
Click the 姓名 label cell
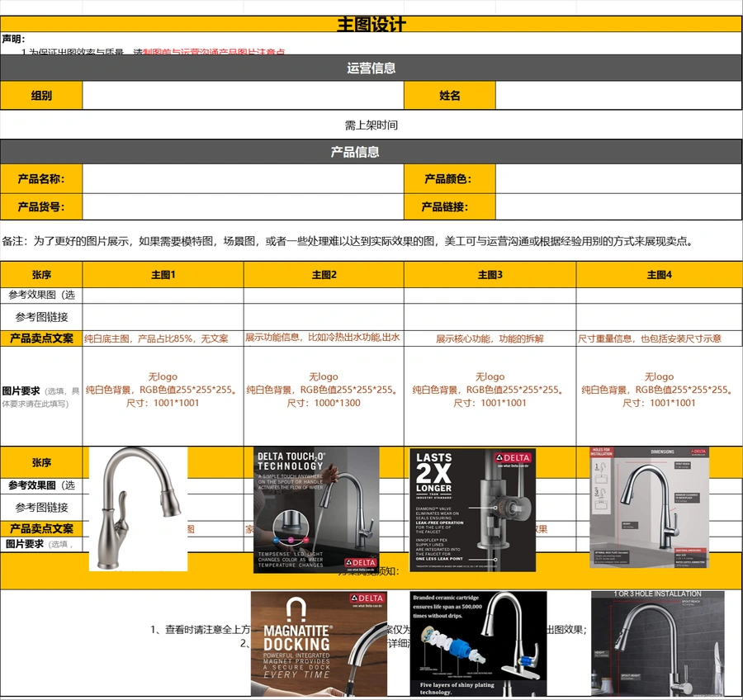point(450,95)
